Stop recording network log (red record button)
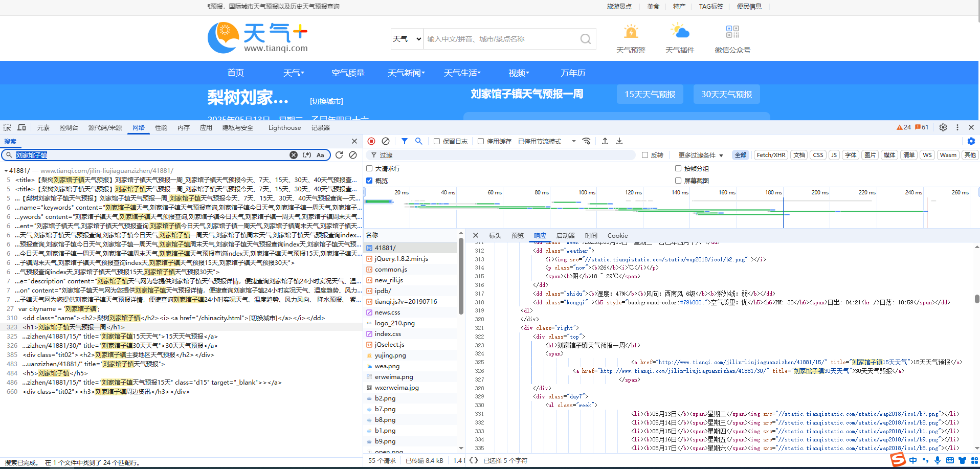The image size is (980, 469). 371,141
